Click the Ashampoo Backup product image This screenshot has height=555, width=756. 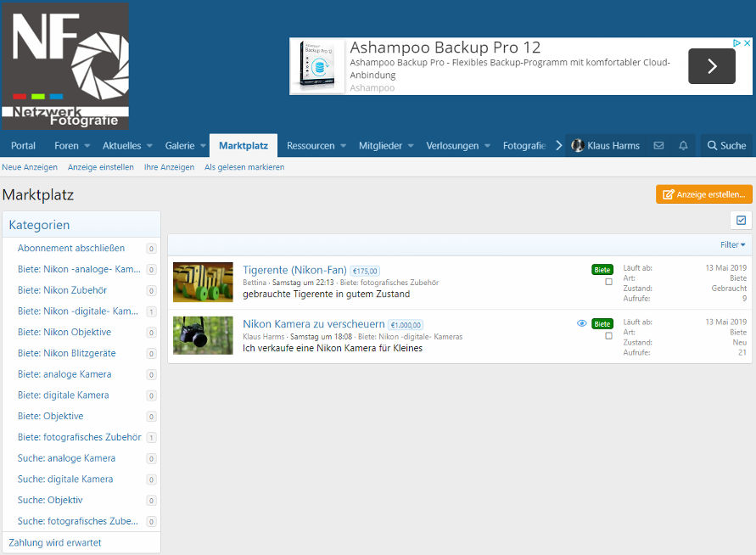point(317,65)
